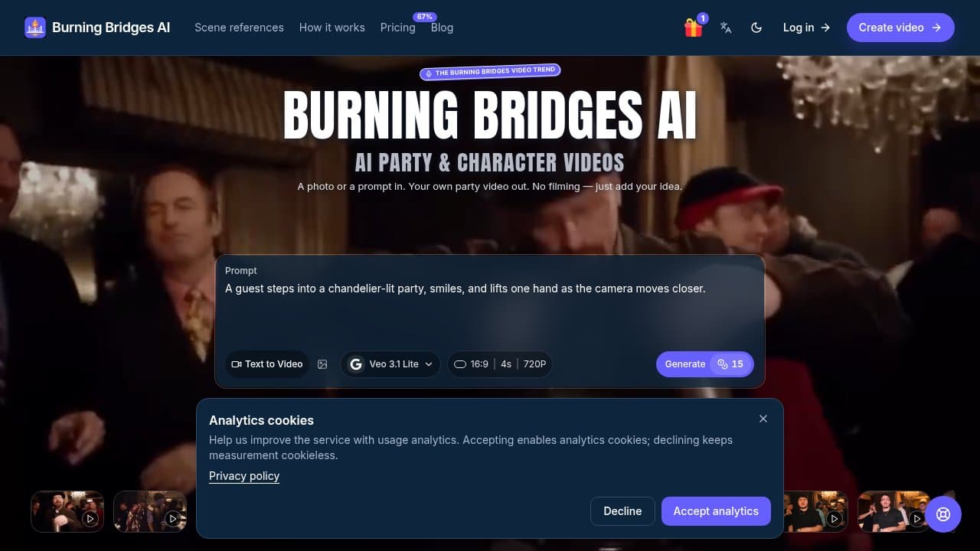Close the Analytics cookies banner
Image resolution: width=980 pixels, height=551 pixels.
click(x=763, y=419)
